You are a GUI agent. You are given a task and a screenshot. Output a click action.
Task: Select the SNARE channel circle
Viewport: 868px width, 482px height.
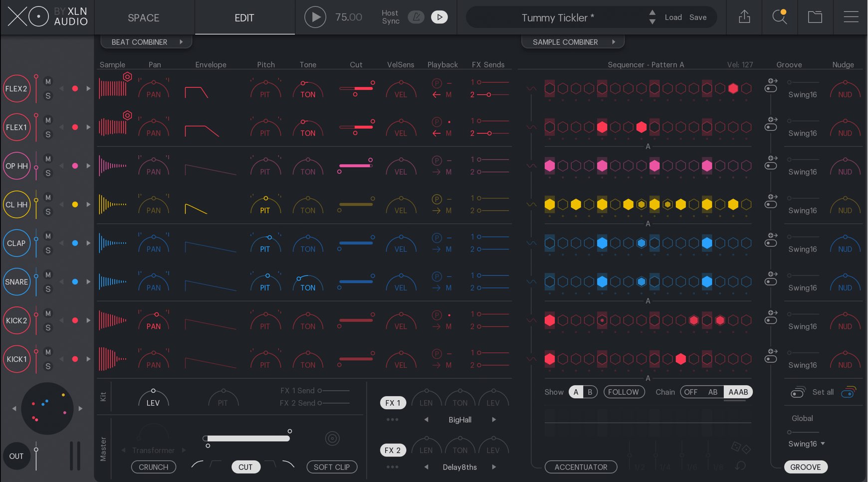pyautogui.click(x=16, y=282)
